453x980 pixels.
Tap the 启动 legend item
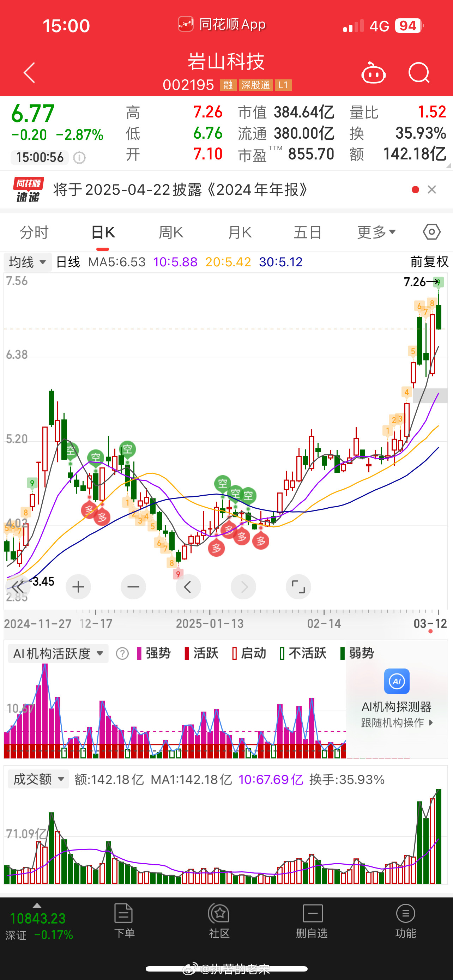click(x=249, y=653)
